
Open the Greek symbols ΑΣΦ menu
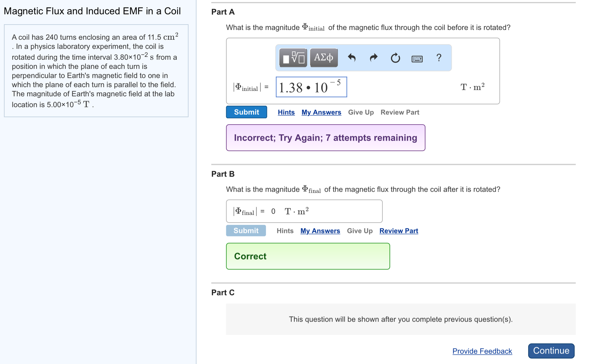pos(323,58)
